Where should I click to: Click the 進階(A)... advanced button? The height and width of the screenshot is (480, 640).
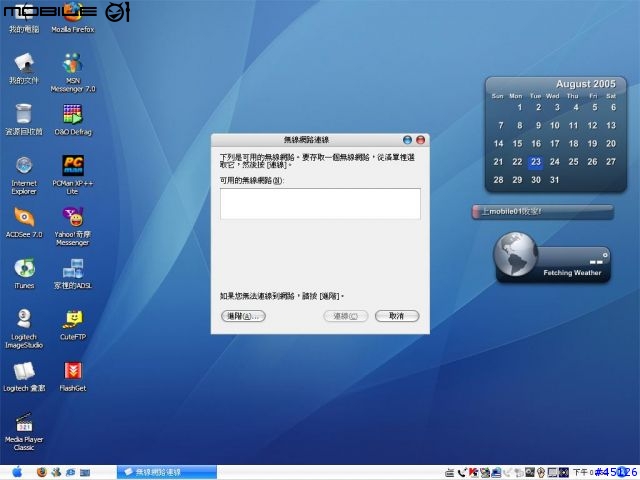point(243,316)
